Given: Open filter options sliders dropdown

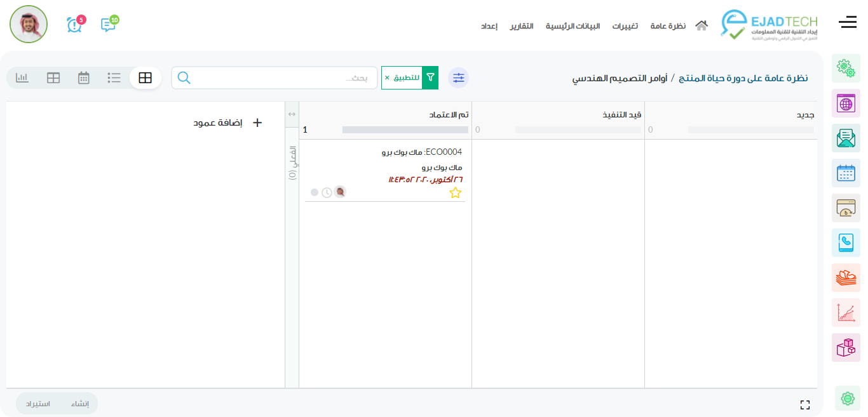Looking at the screenshot, I should tap(458, 78).
